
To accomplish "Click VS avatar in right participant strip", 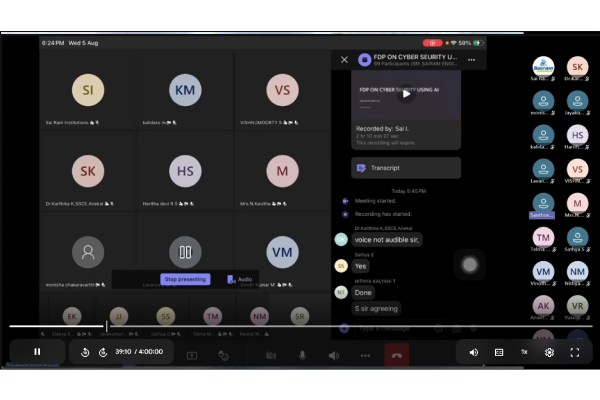I will 577,169.
